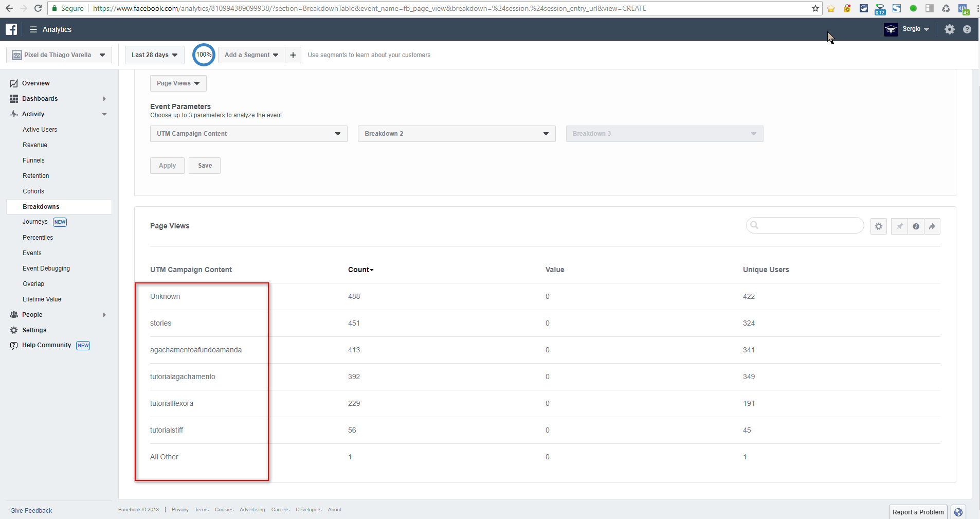Pin the Page Views chart

pos(899,226)
